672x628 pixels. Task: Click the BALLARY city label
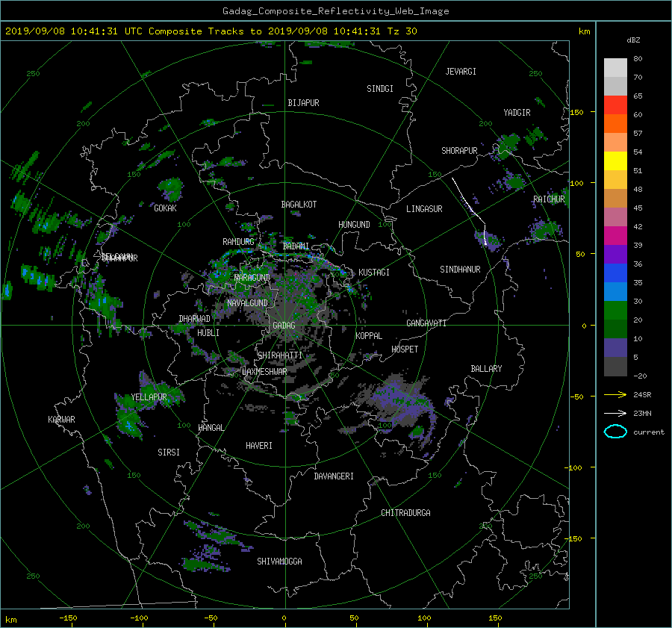pos(486,369)
